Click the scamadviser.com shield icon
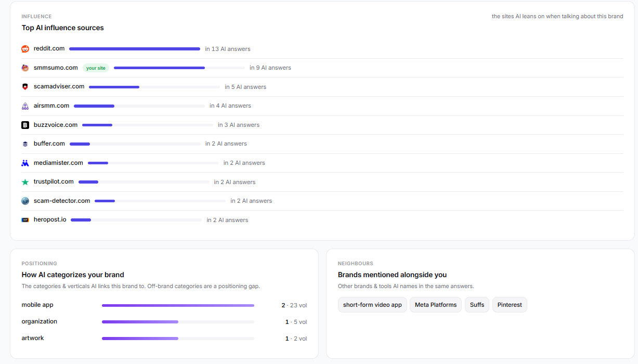The image size is (638, 364). 25,87
